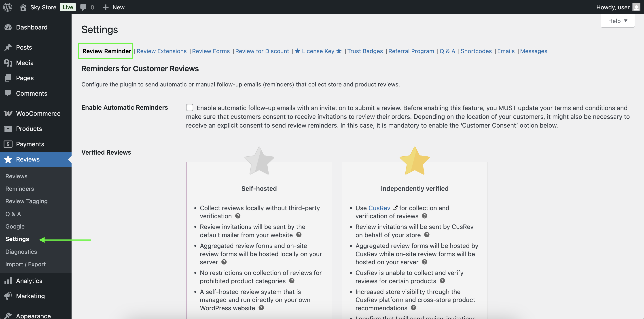Click the Sky Store home icon
This screenshot has width=644, height=319.
23,7
